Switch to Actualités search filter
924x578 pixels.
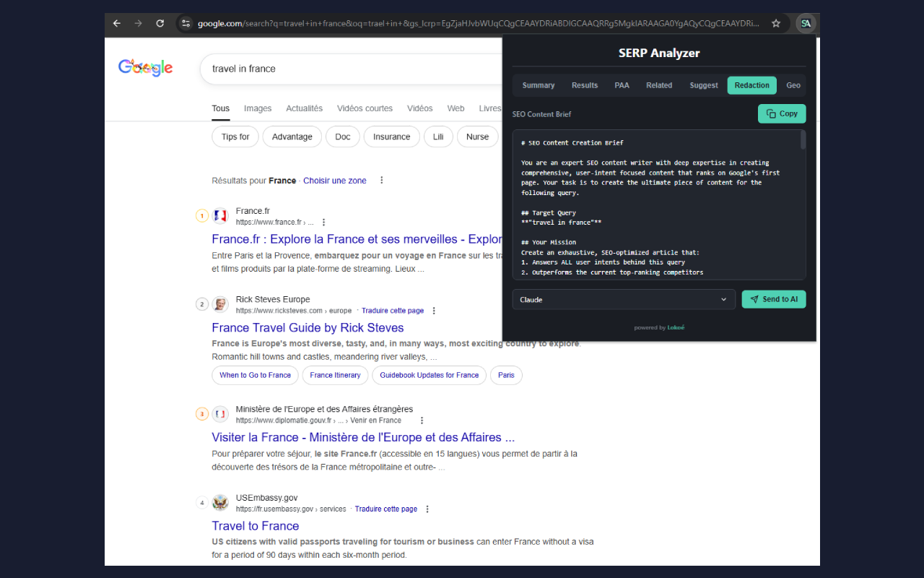coord(305,108)
